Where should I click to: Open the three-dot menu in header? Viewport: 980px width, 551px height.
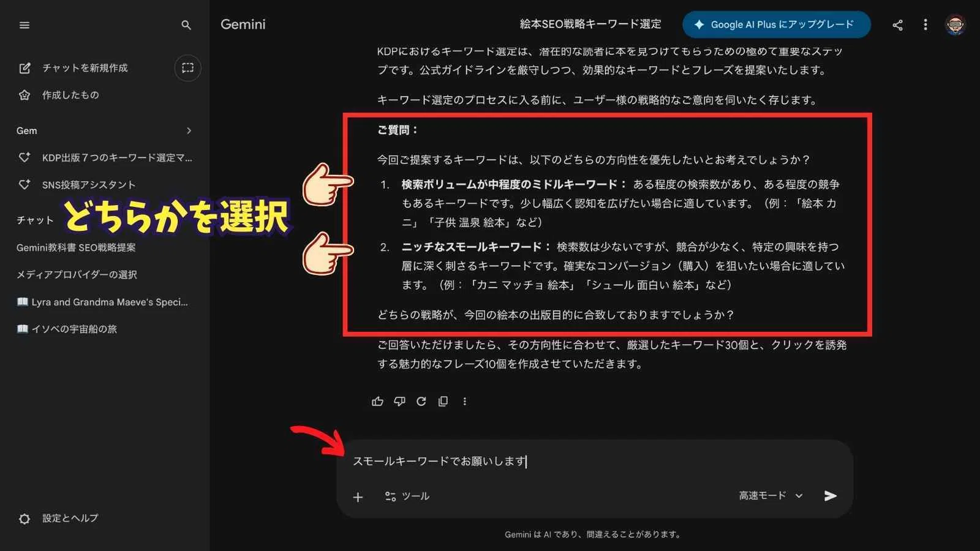pos(925,25)
